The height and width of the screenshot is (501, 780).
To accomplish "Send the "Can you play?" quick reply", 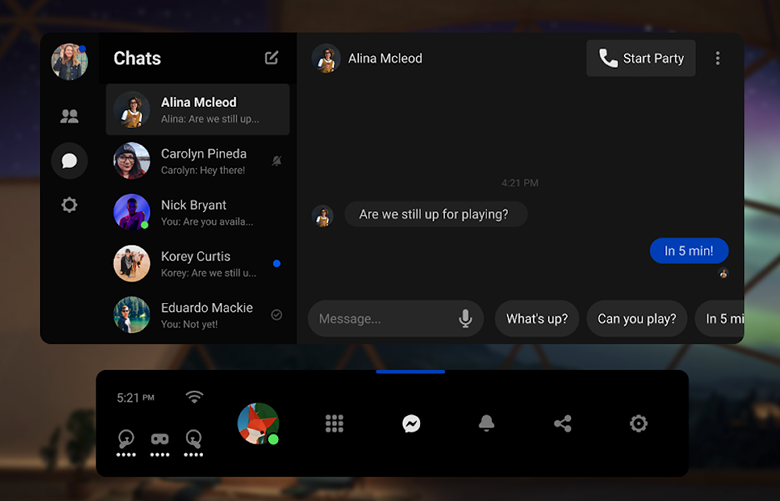I will click(x=637, y=319).
